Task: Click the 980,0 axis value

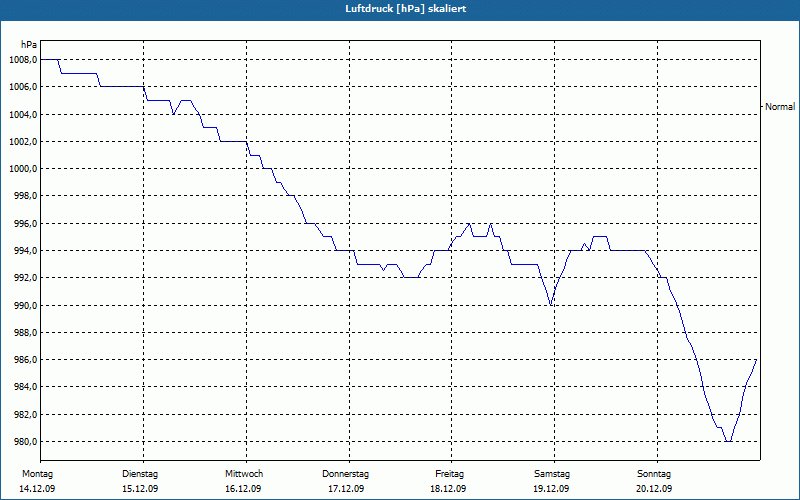Action: pos(25,441)
